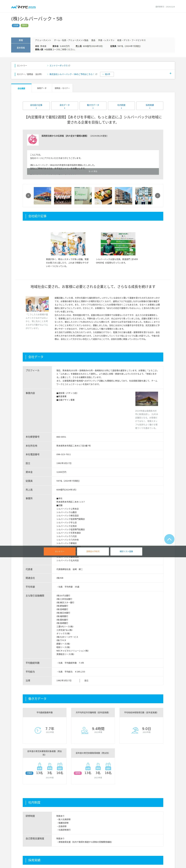Click the 対象者 badge in childcare leave card

pos(29,773)
